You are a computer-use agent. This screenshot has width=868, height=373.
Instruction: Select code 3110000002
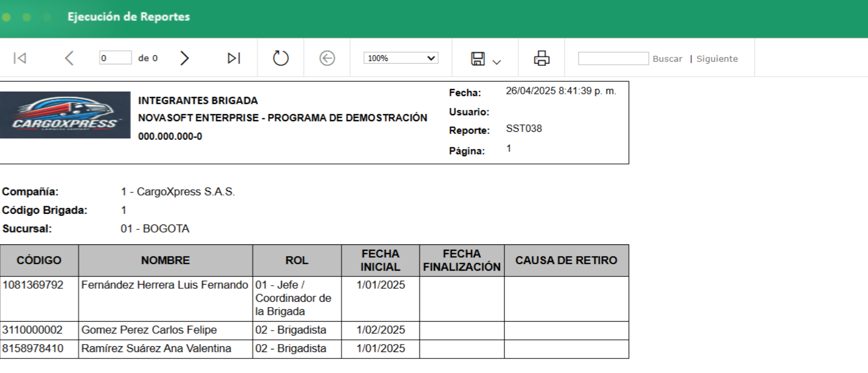point(32,330)
